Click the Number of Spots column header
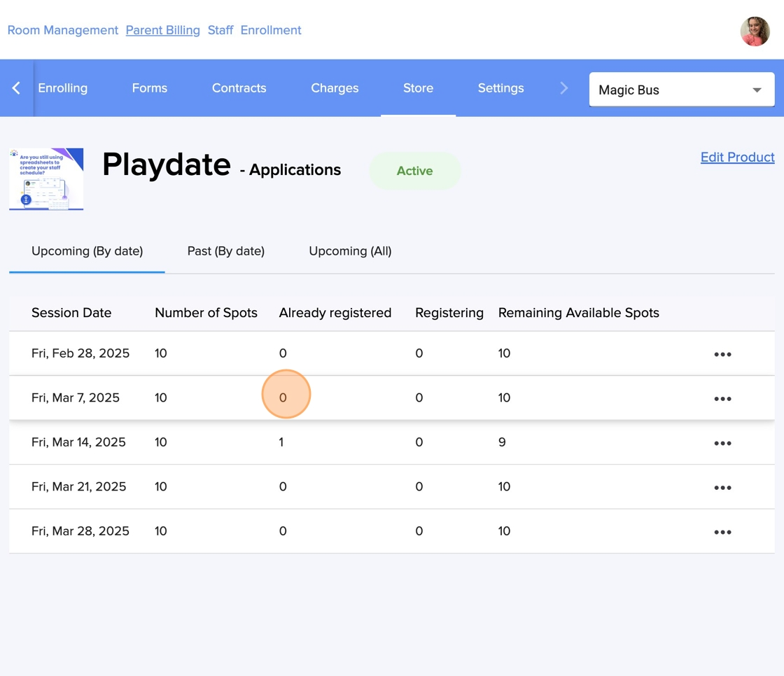Viewport: 784px width, 676px height. [x=206, y=313]
